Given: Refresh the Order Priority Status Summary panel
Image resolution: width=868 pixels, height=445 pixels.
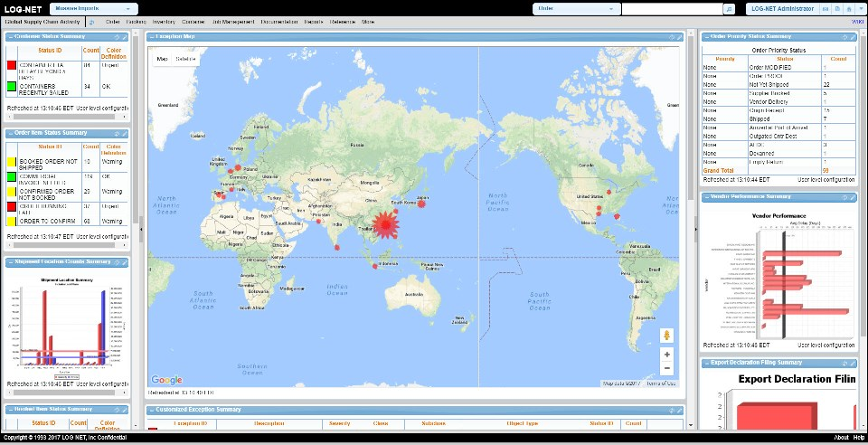Looking at the screenshot, I should coord(845,37).
